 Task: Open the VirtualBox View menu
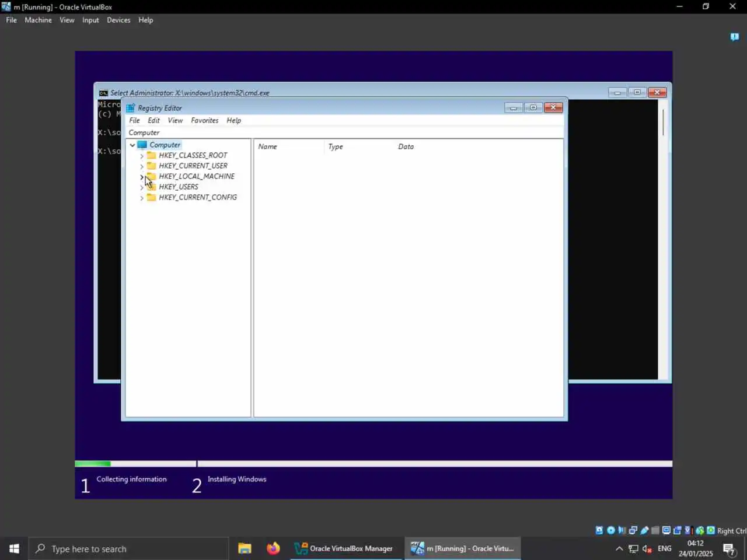(x=67, y=20)
